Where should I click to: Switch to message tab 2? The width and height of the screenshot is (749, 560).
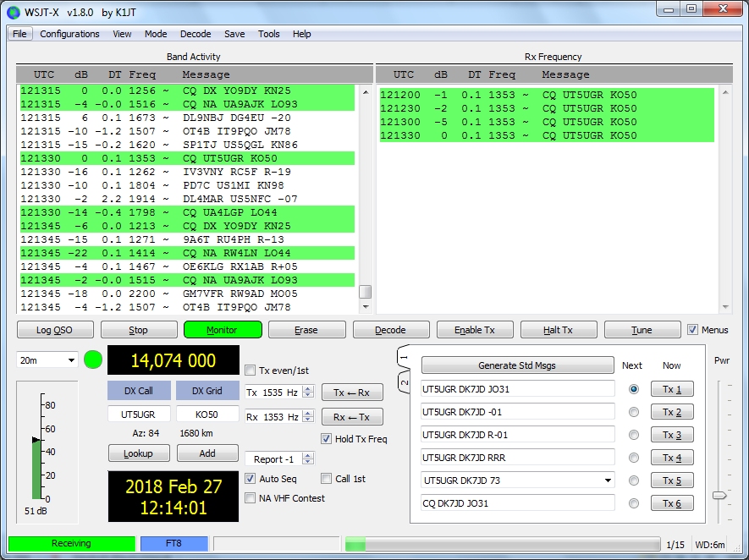click(404, 382)
